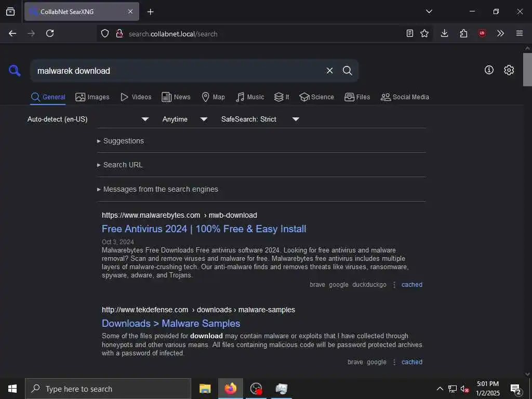Open Firefox View icon at top left

(x=10, y=11)
